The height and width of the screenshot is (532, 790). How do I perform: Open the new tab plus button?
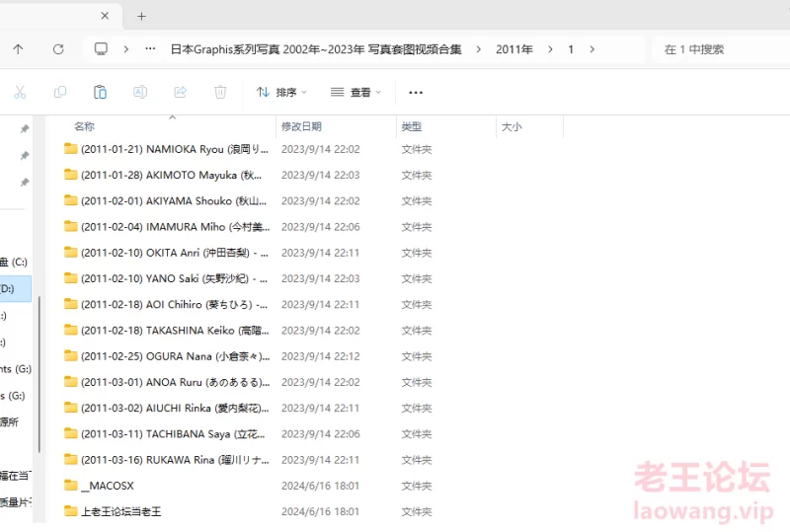pyautogui.click(x=141, y=16)
